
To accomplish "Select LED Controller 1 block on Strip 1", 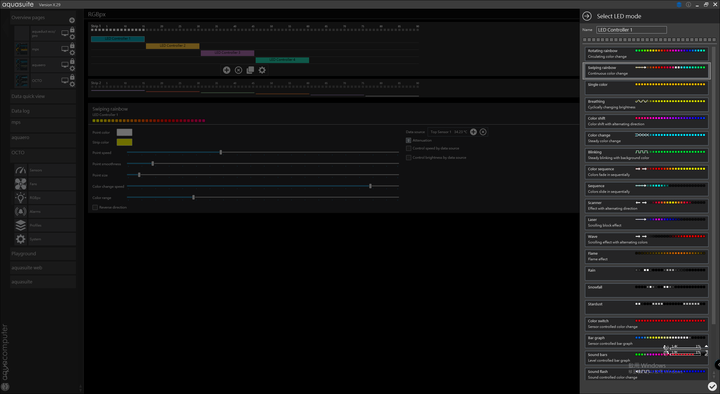I will [118, 39].
